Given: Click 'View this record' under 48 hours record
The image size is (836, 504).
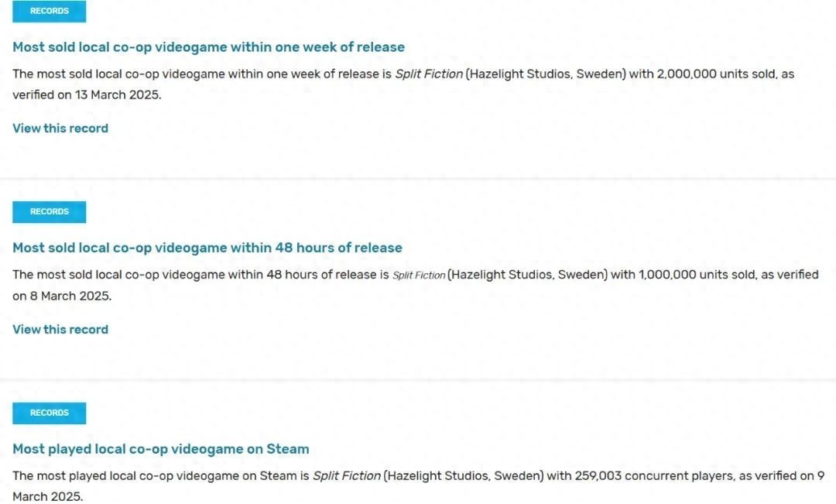Looking at the screenshot, I should 60,330.
